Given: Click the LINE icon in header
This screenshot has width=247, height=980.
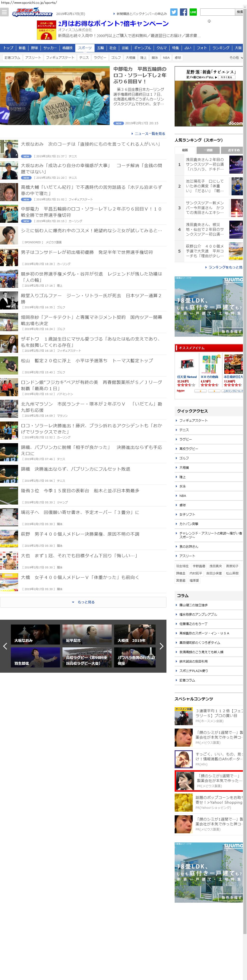Looking at the screenshot, I should (193, 12).
